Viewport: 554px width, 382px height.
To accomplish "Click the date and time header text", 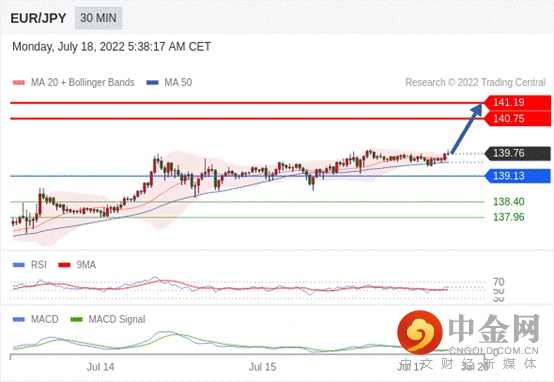I will [112, 47].
